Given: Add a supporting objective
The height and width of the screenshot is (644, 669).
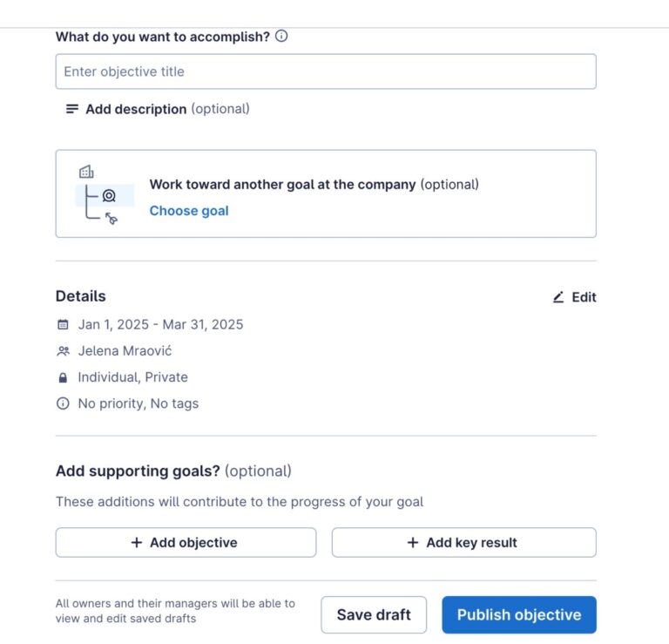Looking at the screenshot, I should tap(186, 542).
